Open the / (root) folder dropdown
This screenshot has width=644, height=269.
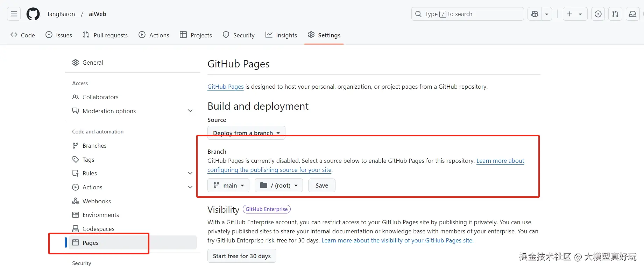pyautogui.click(x=279, y=186)
